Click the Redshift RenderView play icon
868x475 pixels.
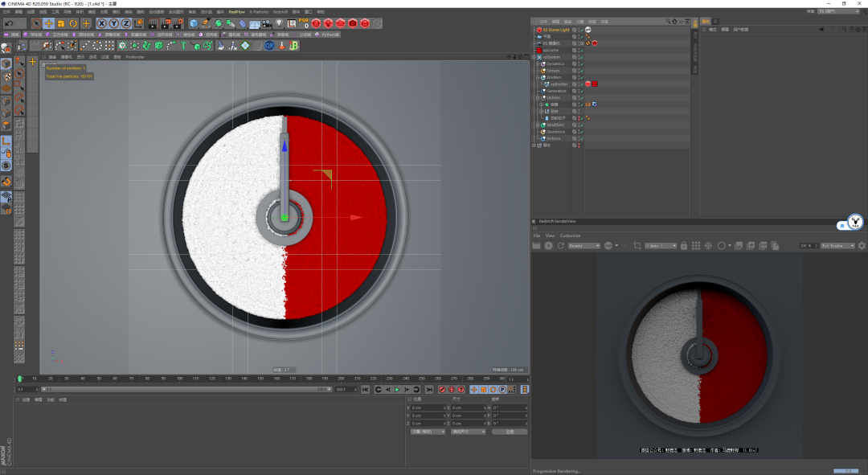(549, 245)
